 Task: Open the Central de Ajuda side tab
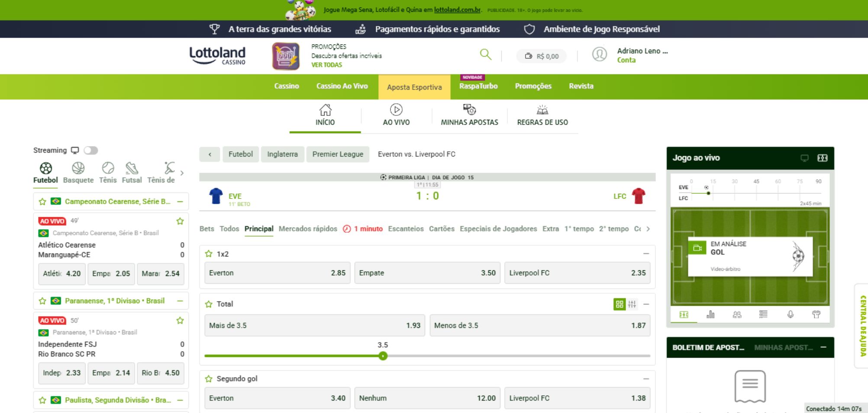[862, 326]
